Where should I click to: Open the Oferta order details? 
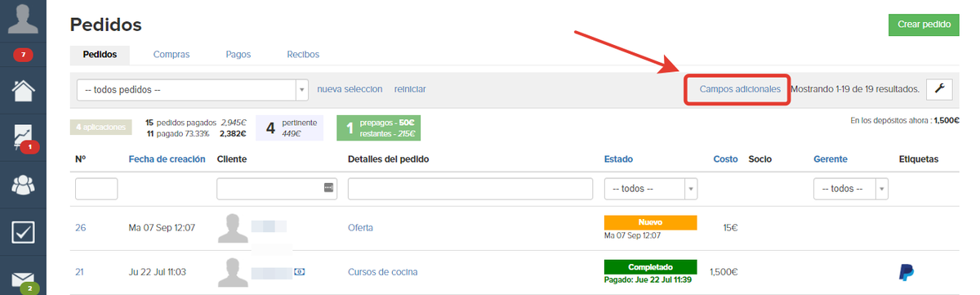pyautogui.click(x=360, y=228)
